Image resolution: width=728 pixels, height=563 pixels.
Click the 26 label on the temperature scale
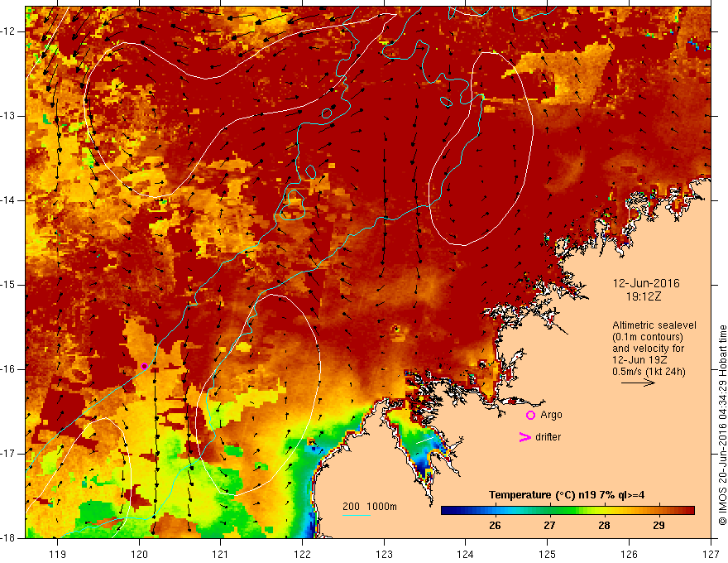[495, 526]
